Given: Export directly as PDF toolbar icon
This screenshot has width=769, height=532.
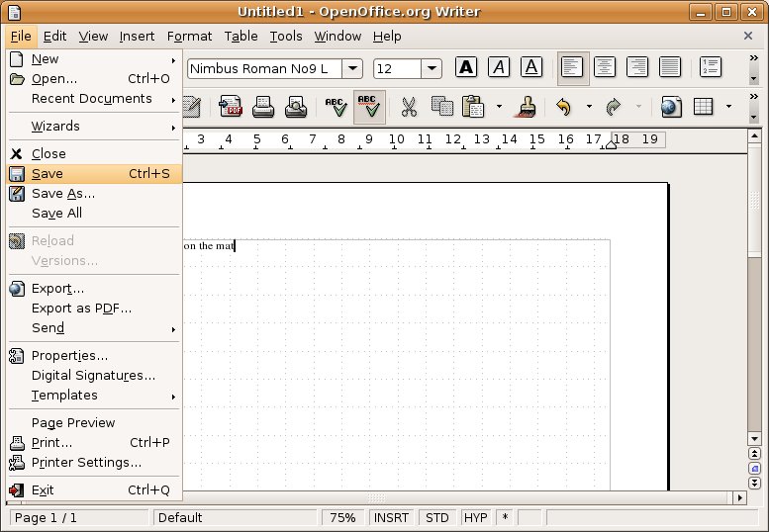Looking at the screenshot, I should (231, 107).
